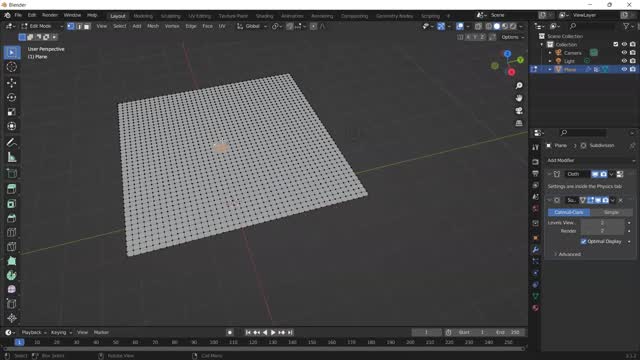The image size is (640, 360).
Task: Open the Mesh menu in viewport header
Action: coord(153,26)
